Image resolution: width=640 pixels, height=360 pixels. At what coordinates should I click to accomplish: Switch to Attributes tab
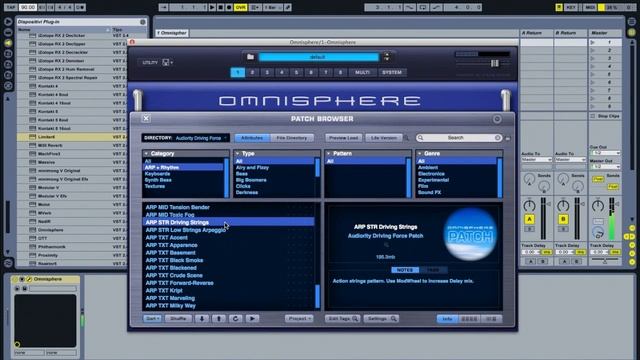pyautogui.click(x=252, y=138)
